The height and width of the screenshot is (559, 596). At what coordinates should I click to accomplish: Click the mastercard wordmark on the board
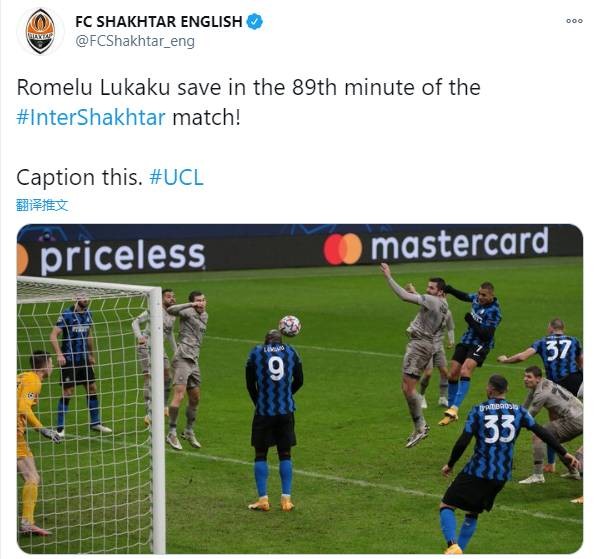point(460,245)
